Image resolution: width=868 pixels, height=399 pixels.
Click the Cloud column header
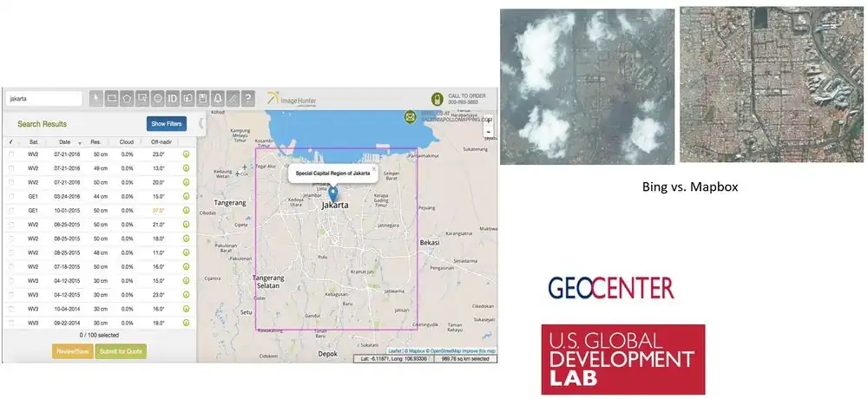[x=127, y=141]
